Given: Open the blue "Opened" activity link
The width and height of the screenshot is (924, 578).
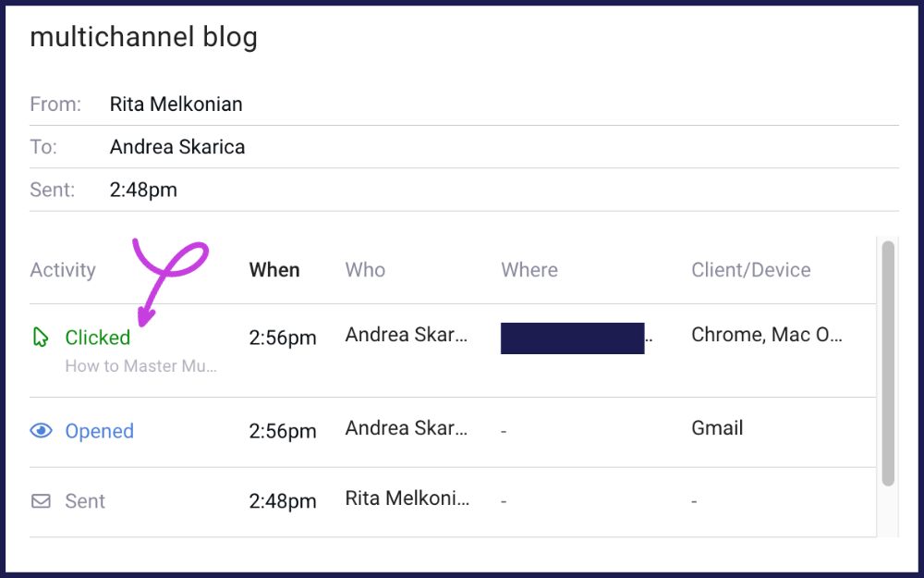Looking at the screenshot, I should click(x=100, y=431).
